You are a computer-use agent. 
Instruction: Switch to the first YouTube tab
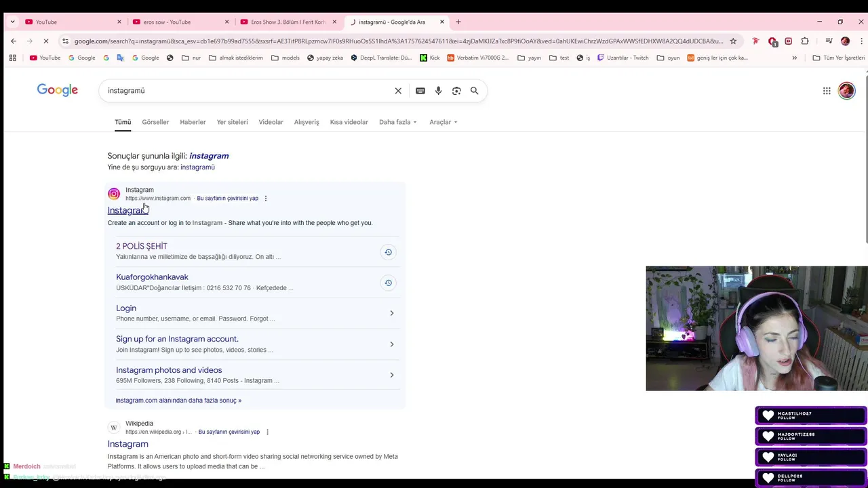73,22
